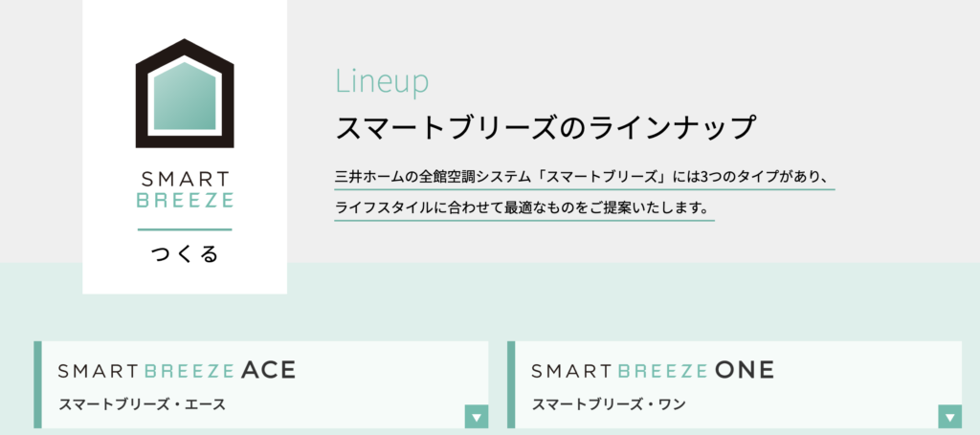Select the スマートブリーズ・ワン subtitle text
The height and width of the screenshot is (435, 980).
pos(609,404)
